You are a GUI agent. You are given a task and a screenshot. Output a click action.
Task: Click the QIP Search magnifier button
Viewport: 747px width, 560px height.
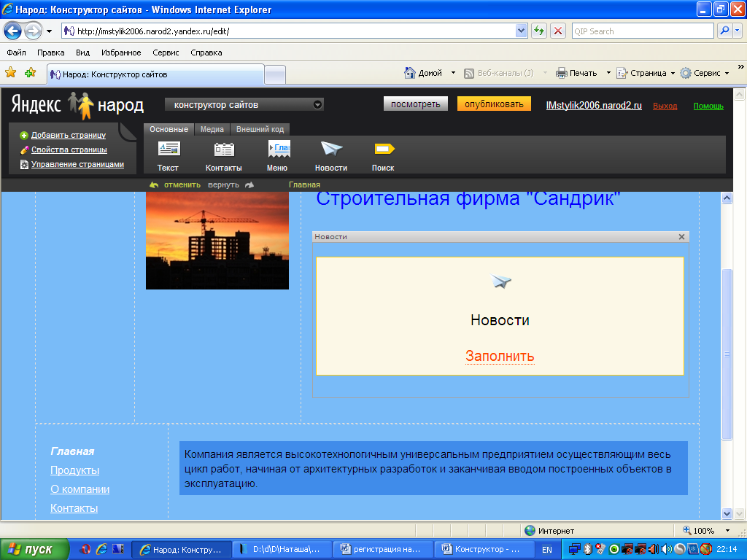tap(724, 31)
